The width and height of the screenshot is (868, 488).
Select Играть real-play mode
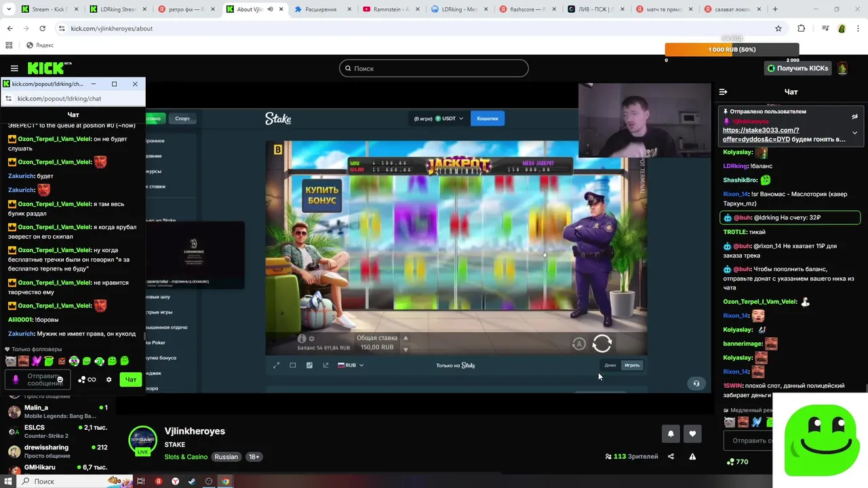632,365
